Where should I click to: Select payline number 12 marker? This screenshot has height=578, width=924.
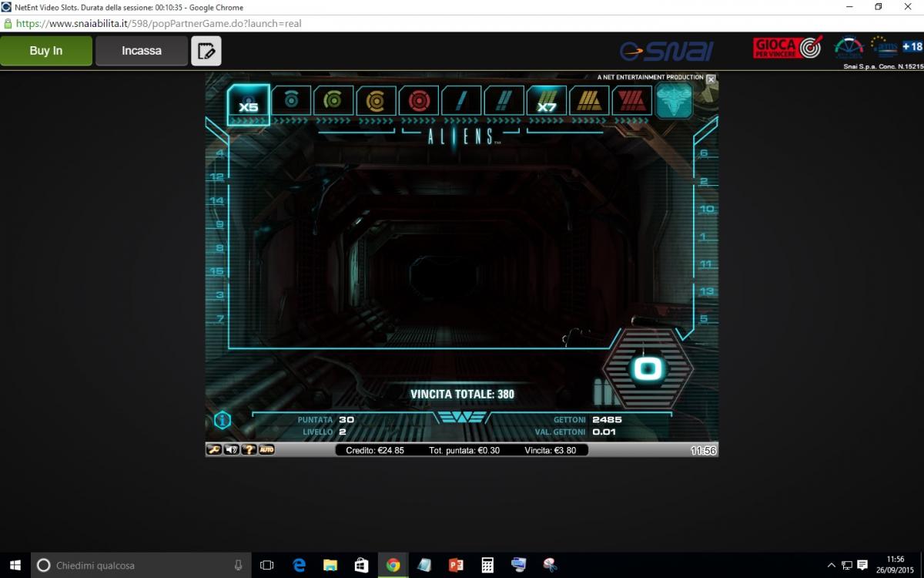point(216,176)
